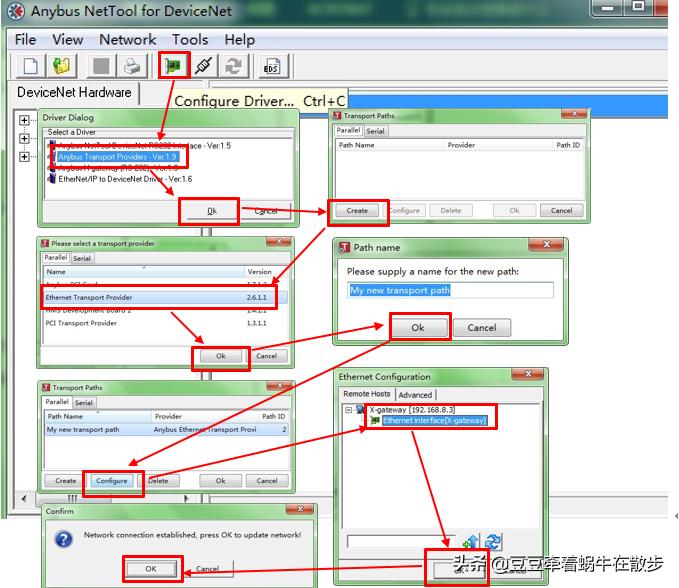Expand the second DeviceNet Hardware tree node

pyautogui.click(x=24, y=138)
